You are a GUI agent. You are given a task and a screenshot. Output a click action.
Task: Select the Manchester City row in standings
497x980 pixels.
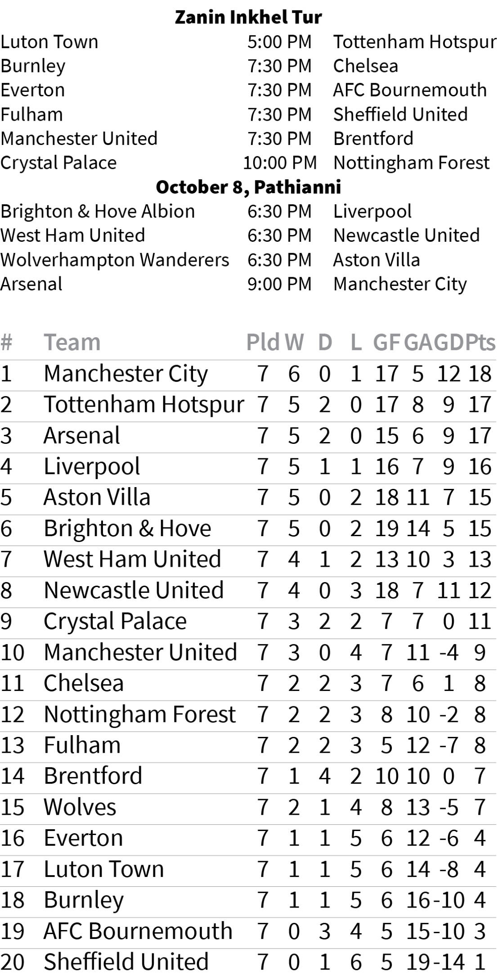(248, 374)
